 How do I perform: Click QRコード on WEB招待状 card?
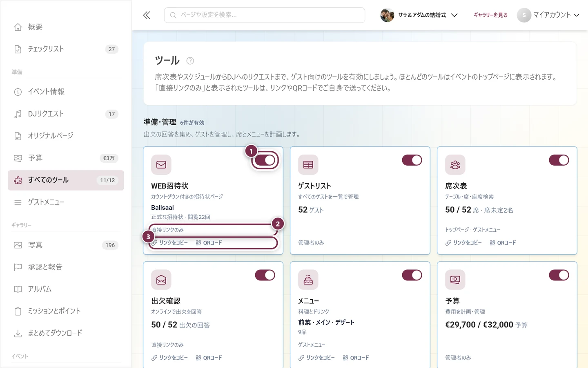[x=209, y=243]
